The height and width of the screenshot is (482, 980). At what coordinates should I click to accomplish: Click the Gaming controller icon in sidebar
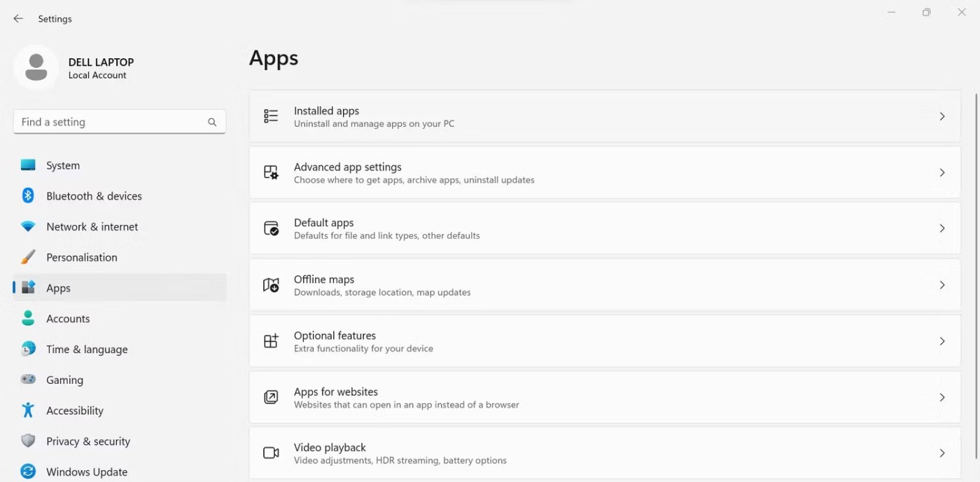28,380
